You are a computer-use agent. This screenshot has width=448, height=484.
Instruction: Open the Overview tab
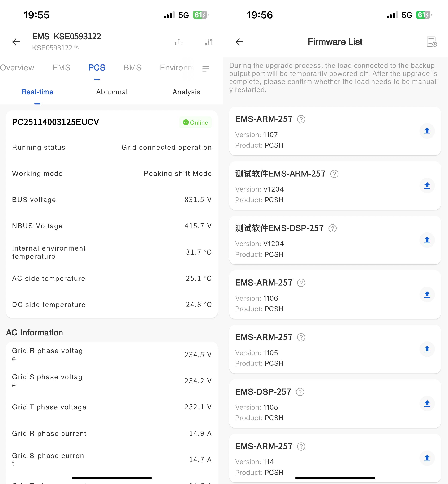(x=17, y=68)
